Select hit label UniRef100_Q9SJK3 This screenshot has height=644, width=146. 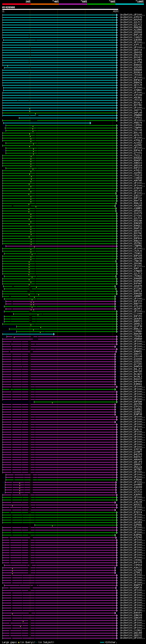tap(131, 191)
